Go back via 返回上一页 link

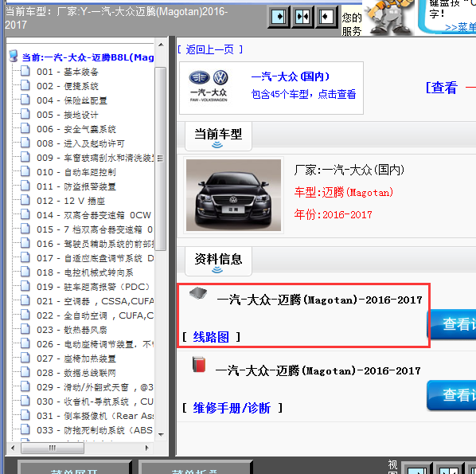[210, 49]
